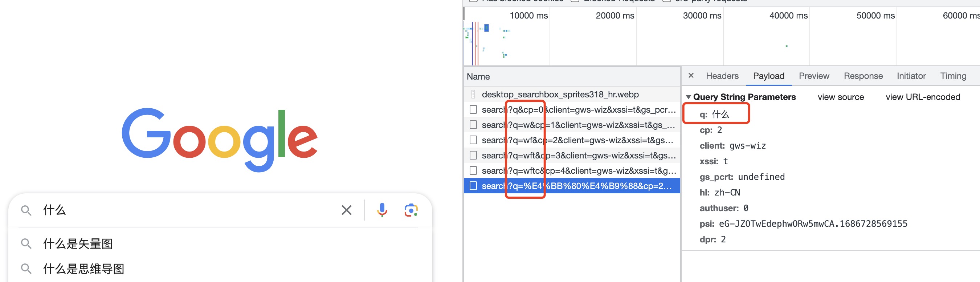
Task: Show the Response tab
Action: pyautogui.click(x=863, y=76)
